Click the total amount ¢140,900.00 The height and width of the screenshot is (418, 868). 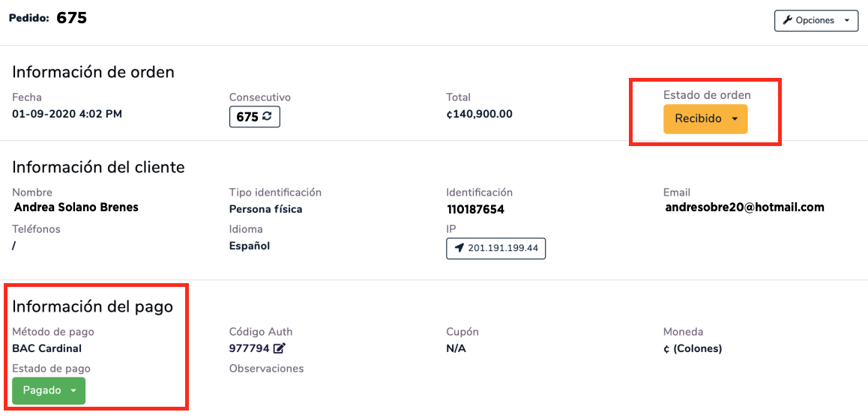(x=479, y=114)
